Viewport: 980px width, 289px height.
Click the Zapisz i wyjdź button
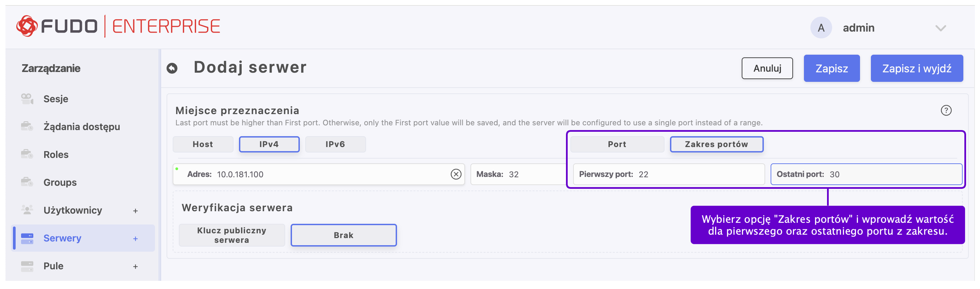pos(916,69)
